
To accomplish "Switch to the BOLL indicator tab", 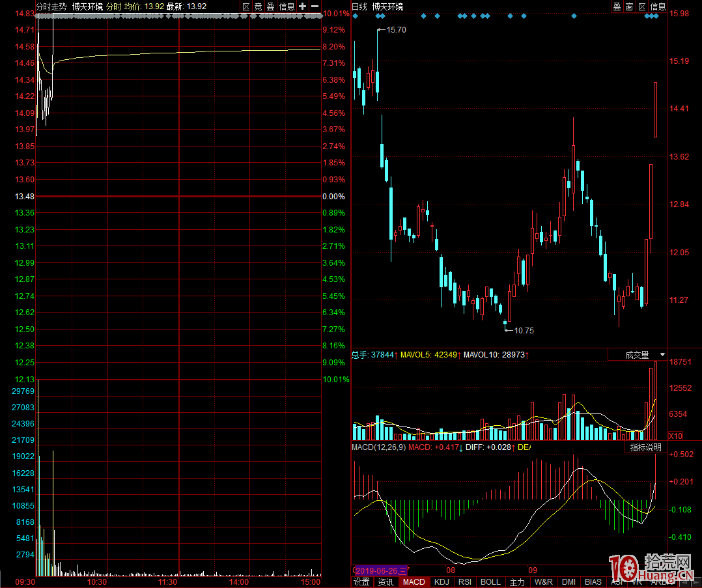I will (490, 582).
